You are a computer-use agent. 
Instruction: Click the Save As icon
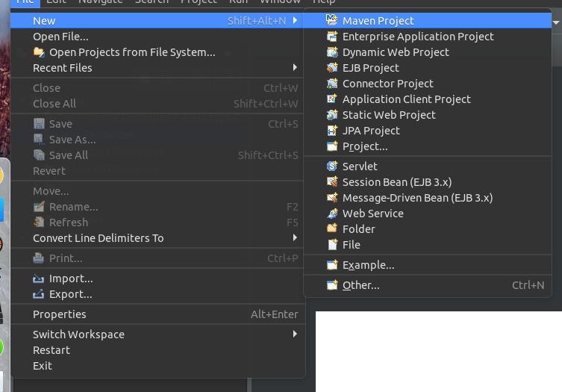coord(39,139)
